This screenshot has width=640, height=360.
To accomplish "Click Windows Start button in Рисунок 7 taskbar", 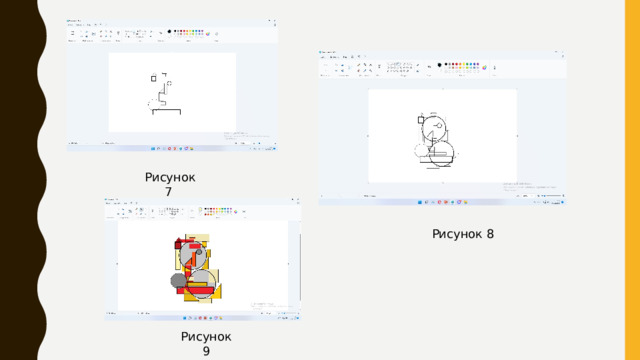I will [153, 149].
